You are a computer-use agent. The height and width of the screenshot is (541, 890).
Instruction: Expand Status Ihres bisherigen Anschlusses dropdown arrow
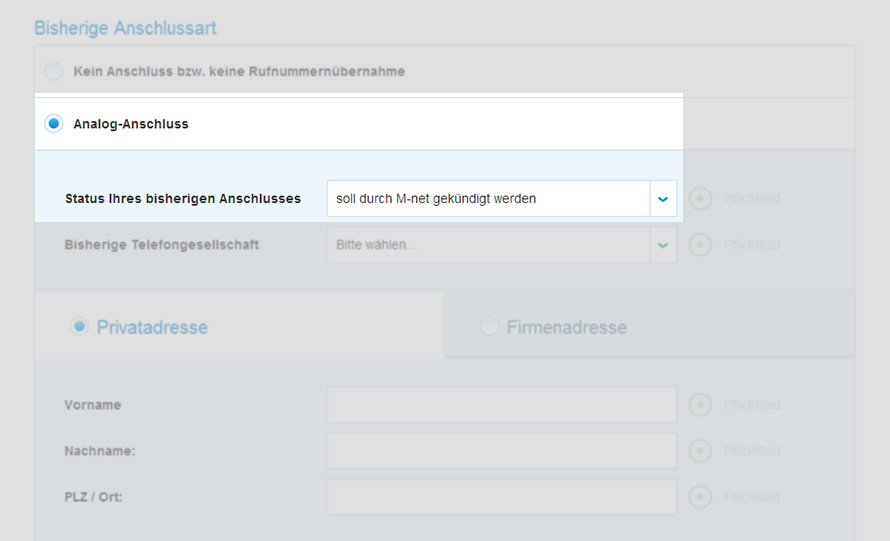(x=663, y=199)
